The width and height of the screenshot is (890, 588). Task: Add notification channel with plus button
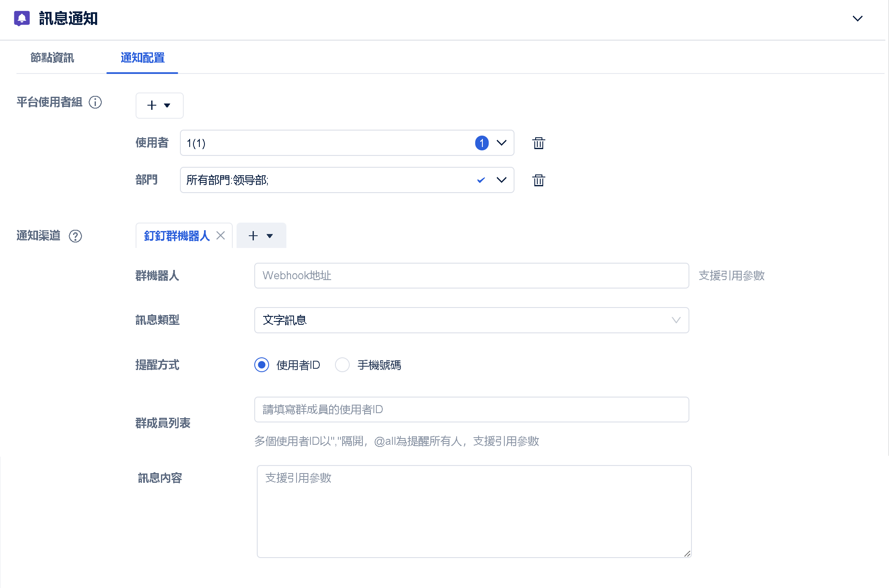click(261, 236)
